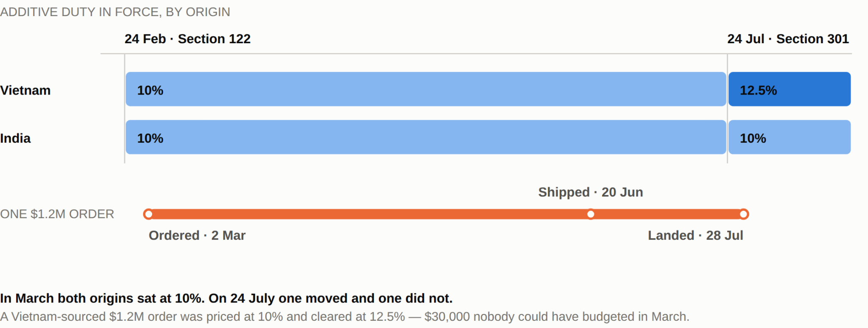The width and height of the screenshot is (868, 328).
Task: Click the 'Shipped · 20 Jun' label
Action: pos(590,192)
